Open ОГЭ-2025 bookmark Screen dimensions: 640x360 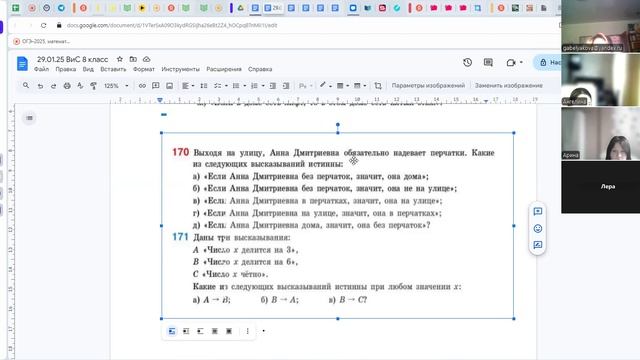click(x=42, y=41)
